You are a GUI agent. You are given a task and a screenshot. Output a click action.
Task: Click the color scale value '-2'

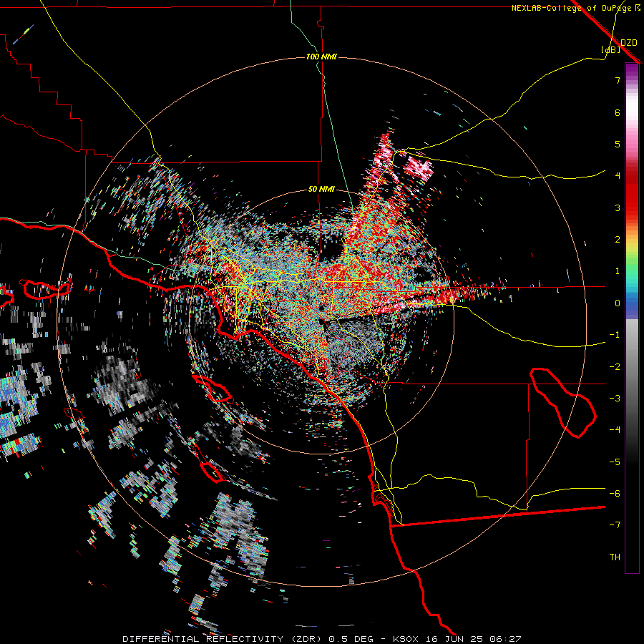coord(615,367)
